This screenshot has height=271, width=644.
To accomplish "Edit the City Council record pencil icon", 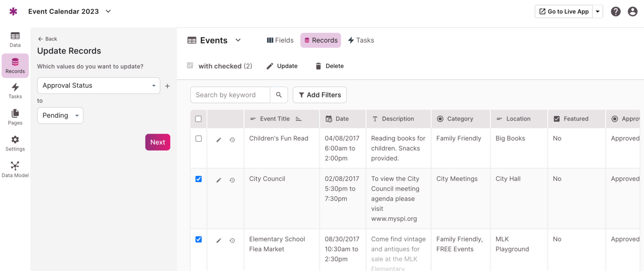I will tap(219, 180).
